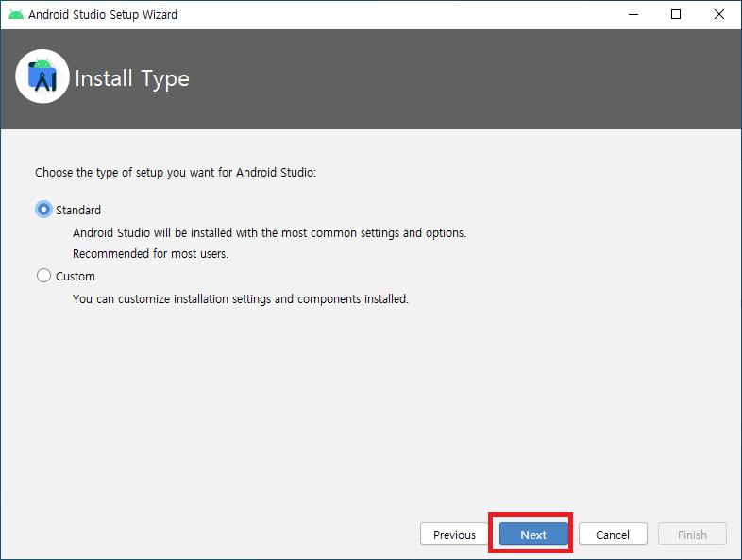Maximize the Setup Wizard window

676,15
